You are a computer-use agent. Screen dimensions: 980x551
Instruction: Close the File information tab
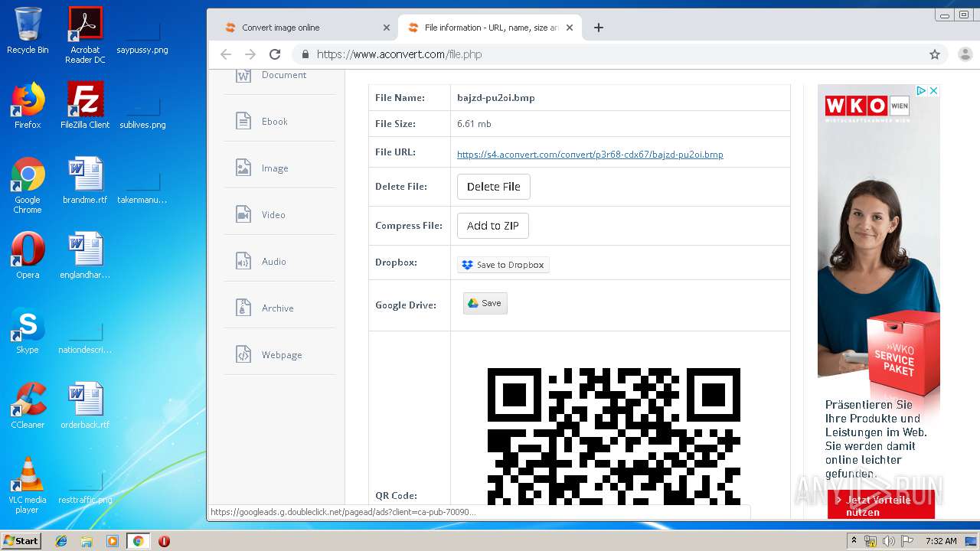pyautogui.click(x=569, y=28)
